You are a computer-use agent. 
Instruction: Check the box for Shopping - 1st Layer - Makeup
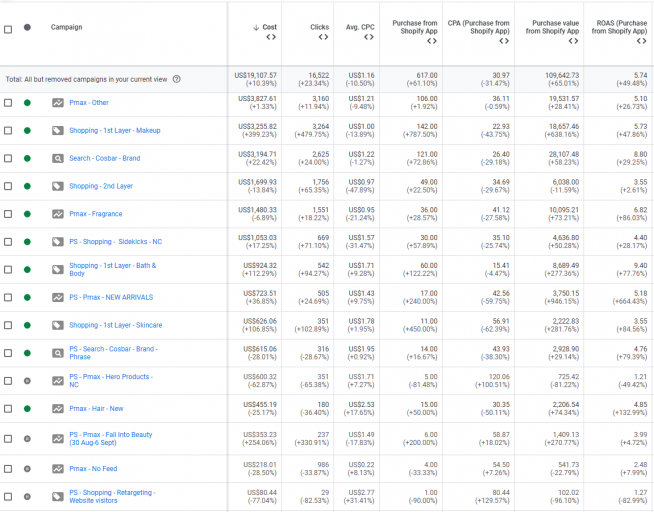click(x=8, y=131)
